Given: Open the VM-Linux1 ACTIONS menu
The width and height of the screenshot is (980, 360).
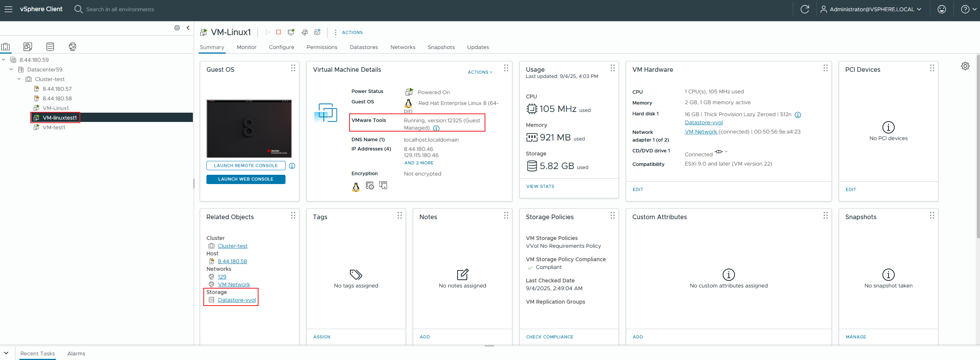Looking at the screenshot, I should coord(348,32).
